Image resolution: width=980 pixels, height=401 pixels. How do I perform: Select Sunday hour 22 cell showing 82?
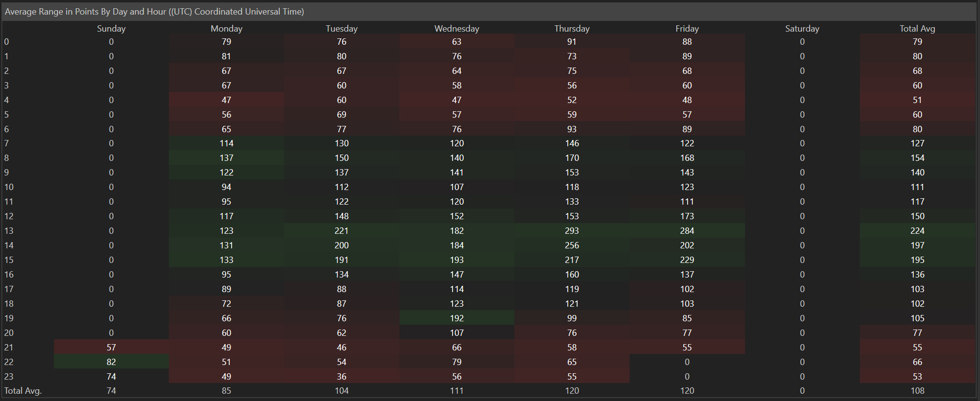click(x=111, y=362)
